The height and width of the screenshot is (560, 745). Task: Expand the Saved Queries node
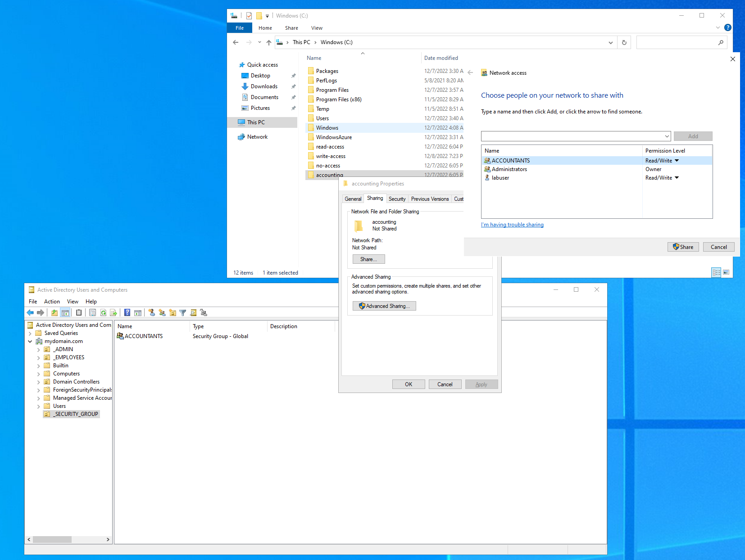[x=30, y=333]
